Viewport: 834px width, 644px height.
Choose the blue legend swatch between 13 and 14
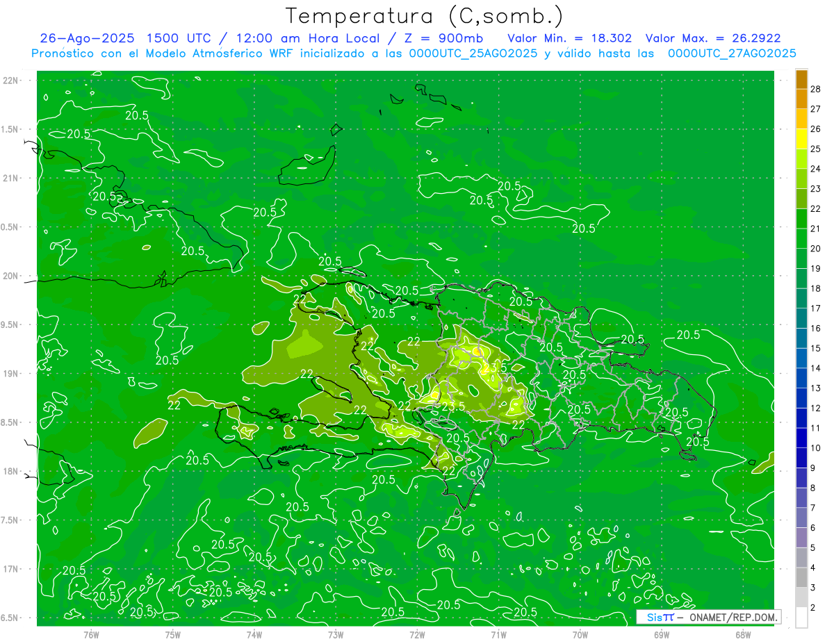point(801,379)
